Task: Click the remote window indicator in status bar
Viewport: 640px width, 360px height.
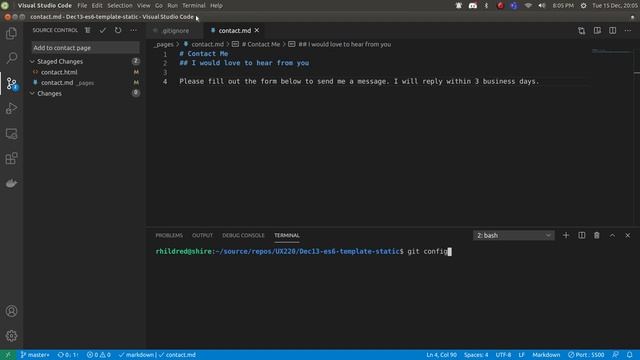Action: point(8,355)
